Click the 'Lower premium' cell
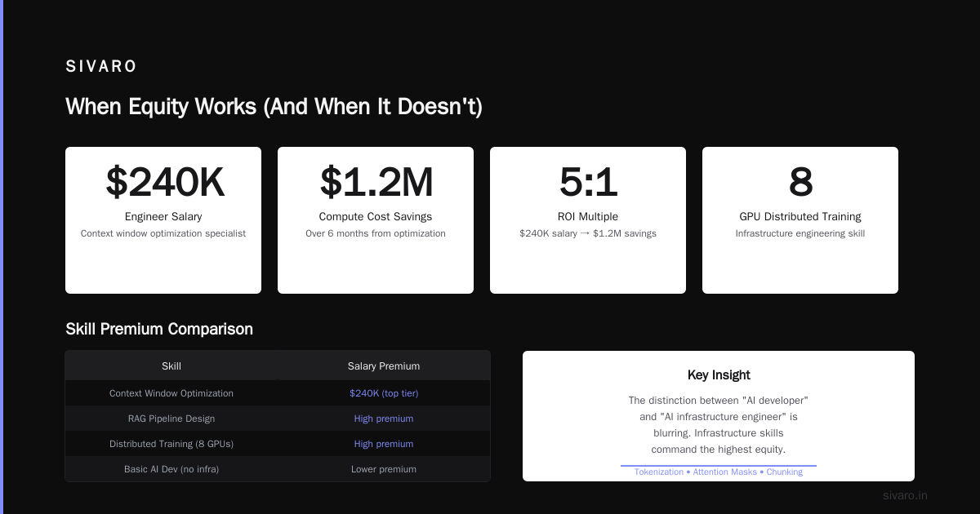The width and height of the screenshot is (980, 514). (x=384, y=469)
